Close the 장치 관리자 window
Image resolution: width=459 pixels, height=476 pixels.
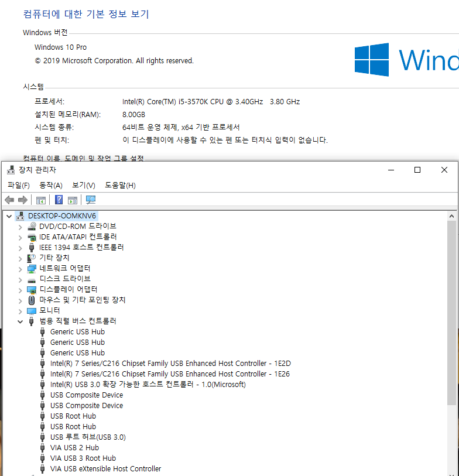coord(444,170)
